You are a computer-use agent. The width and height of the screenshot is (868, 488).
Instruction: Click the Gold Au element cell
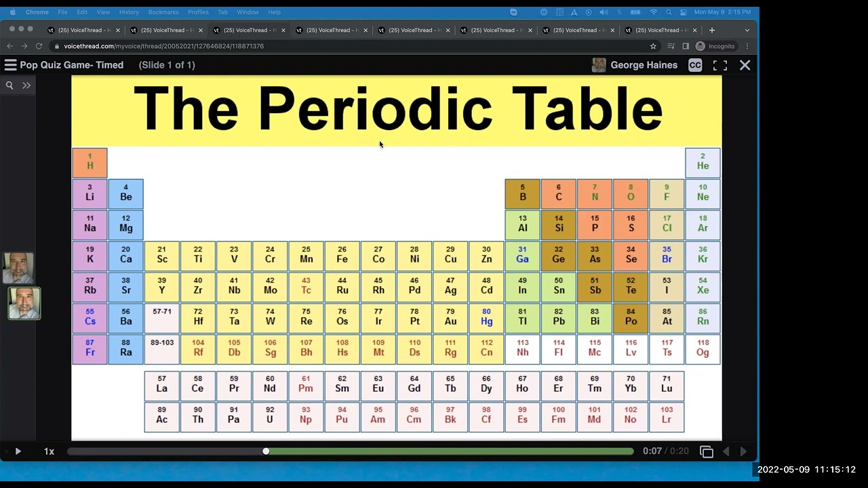click(450, 319)
